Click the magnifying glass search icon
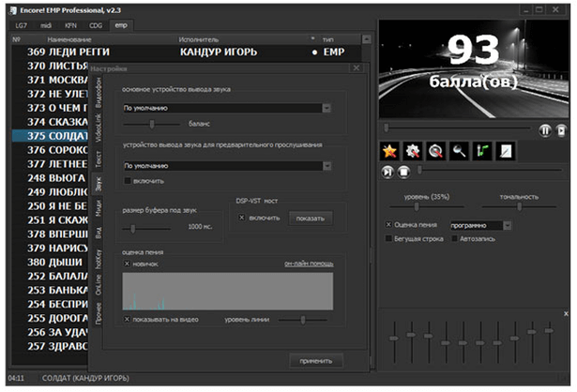Image resolution: width=577 pixels, height=392 pixels. pos(458,149)
